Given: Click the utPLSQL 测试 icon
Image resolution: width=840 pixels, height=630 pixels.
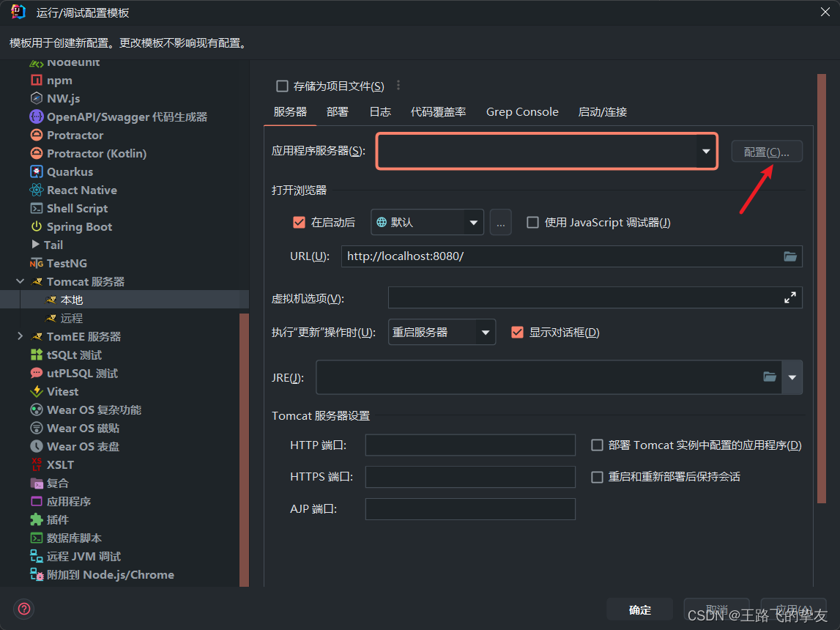Looking at the screenshot, I should tap(37, 373).
